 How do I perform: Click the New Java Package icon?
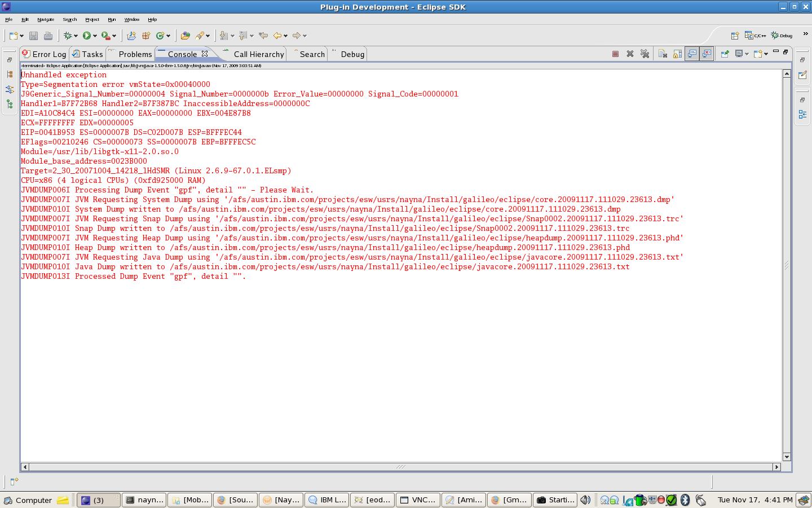(146, 36)
